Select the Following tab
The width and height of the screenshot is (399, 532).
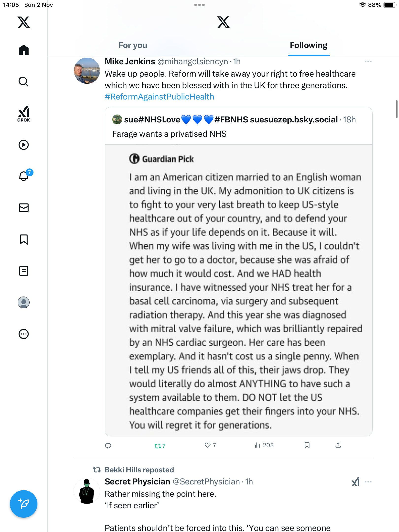pos(309,45)
